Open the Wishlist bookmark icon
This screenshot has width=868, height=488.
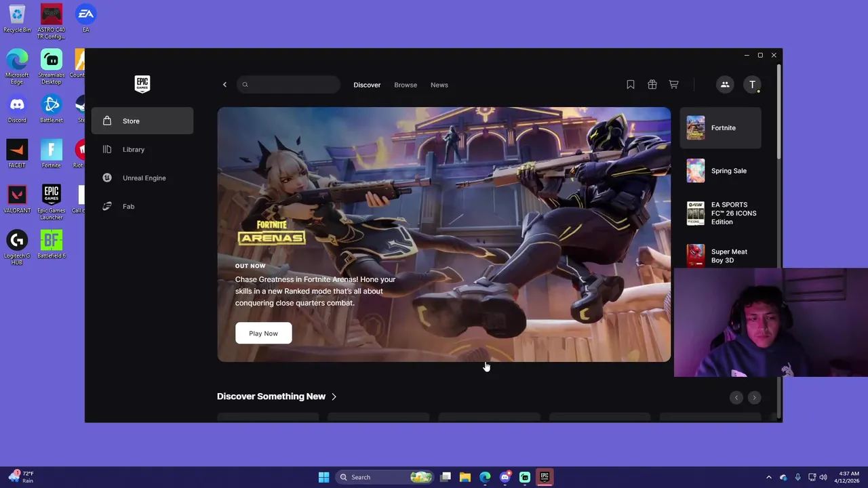pos(630,85)
